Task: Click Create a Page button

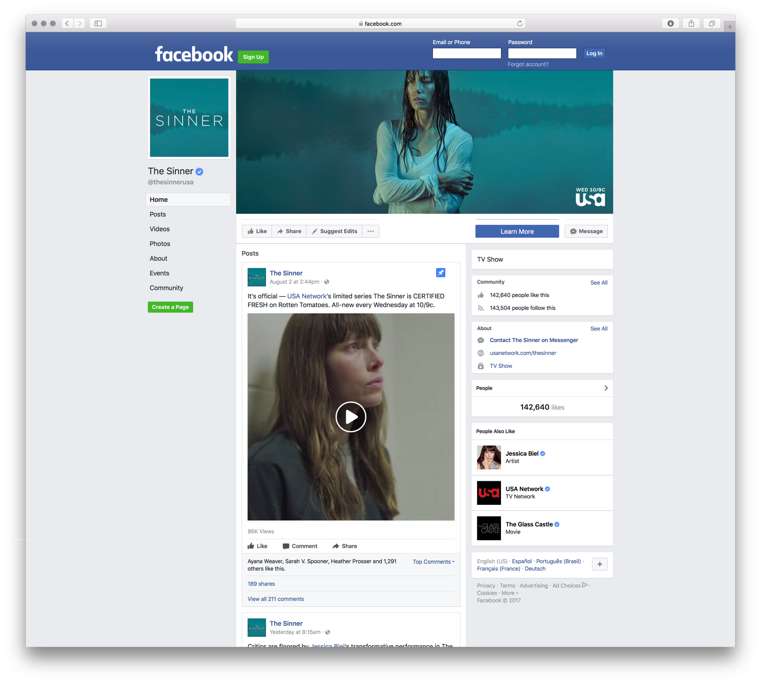Action: coord(170,307)
